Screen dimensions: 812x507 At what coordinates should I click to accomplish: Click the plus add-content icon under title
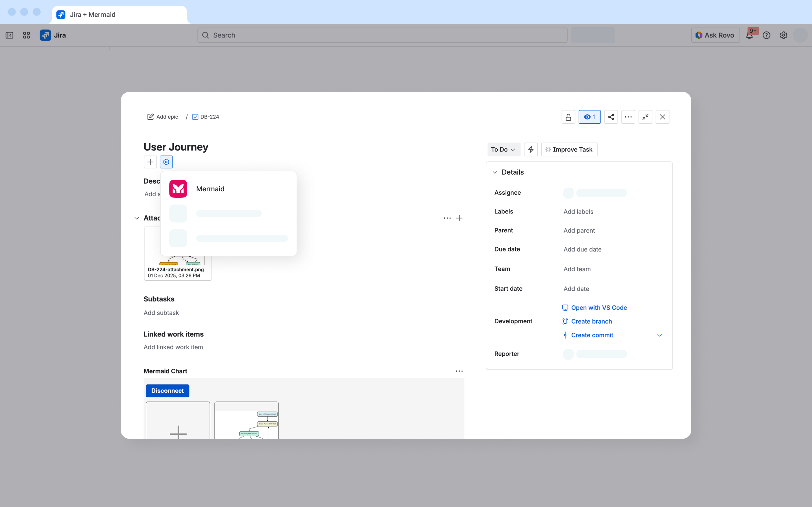coord(150,162)
